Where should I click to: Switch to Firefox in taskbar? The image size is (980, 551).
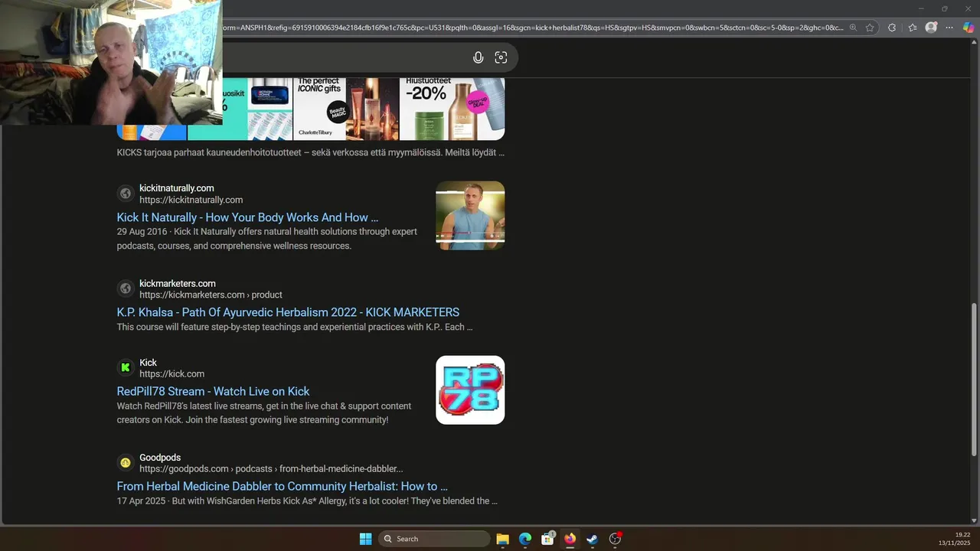(570, 539)
